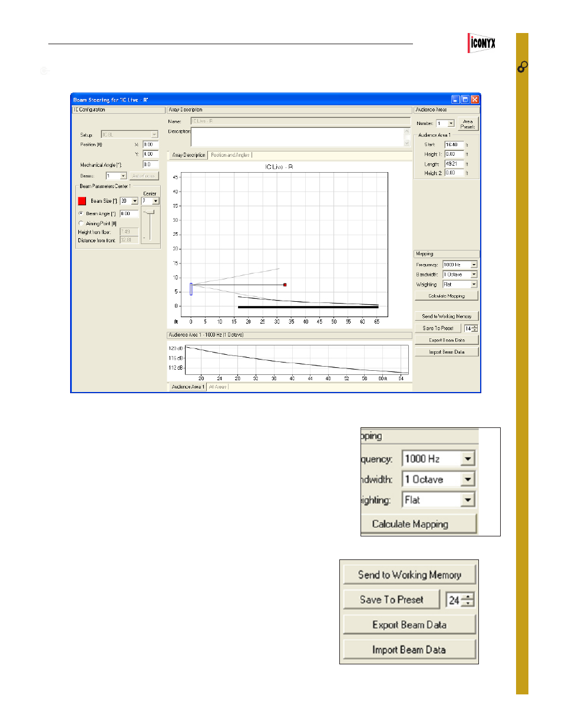
Task: Select the Beam Angle radio button
Action: tap(81, 213)
